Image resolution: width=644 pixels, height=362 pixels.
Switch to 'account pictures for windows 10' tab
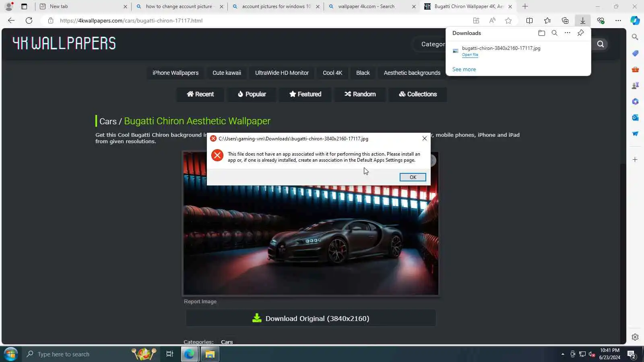[276, 6]
